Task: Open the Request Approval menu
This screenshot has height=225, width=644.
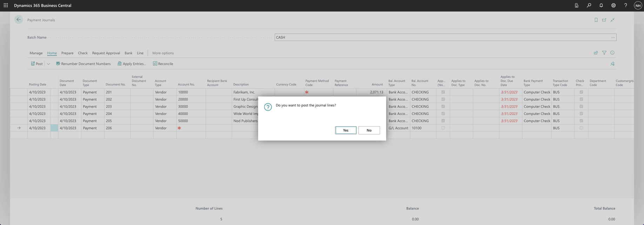Action: tap(106, 53)
